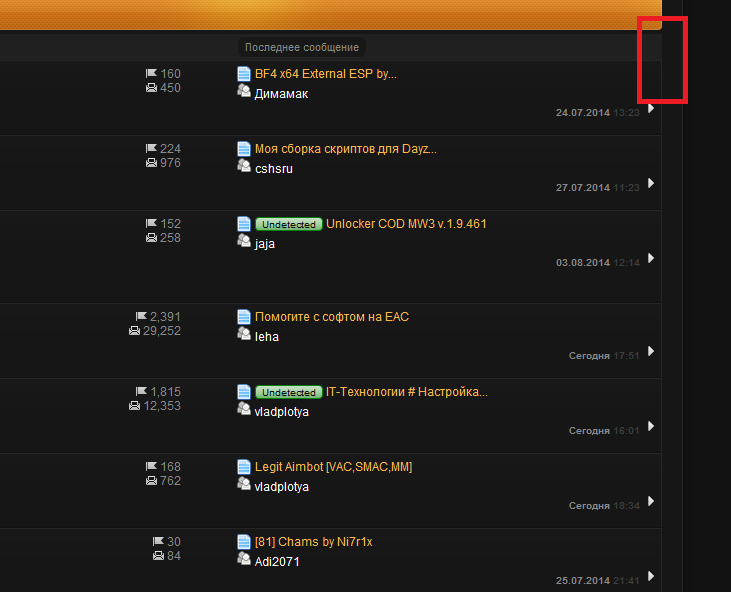Click Последнее сообщение column header

click(x=302, y=47)
